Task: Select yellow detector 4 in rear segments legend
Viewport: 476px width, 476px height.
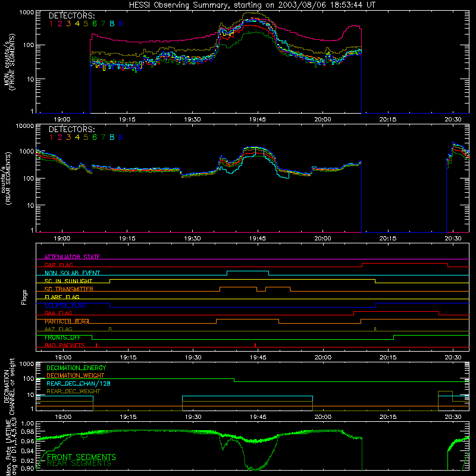Action: pyautogui.click(x=77, y=137)
